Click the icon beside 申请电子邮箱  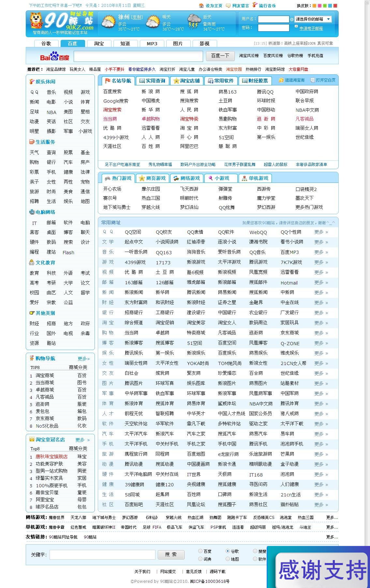click(x=296, y=26)
